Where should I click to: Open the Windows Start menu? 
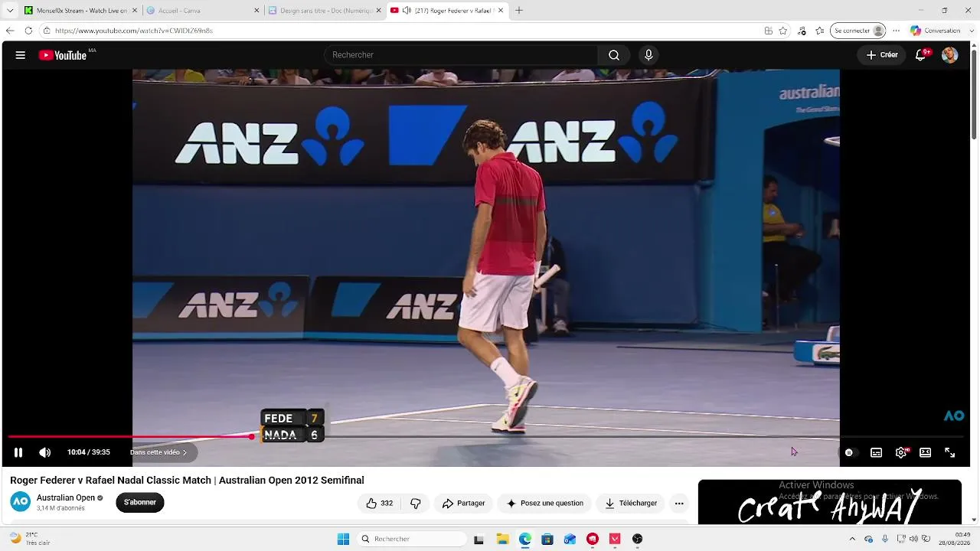(x=344, y=539)
